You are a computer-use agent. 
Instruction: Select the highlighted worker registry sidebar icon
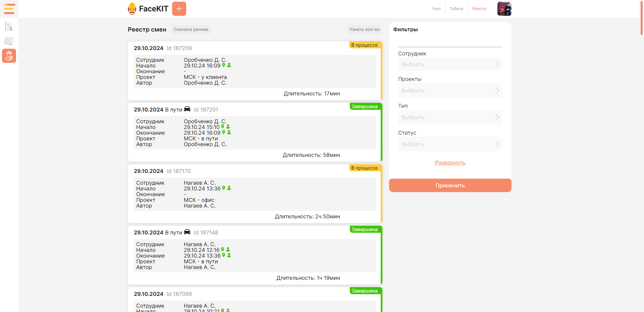click(9, 56)
